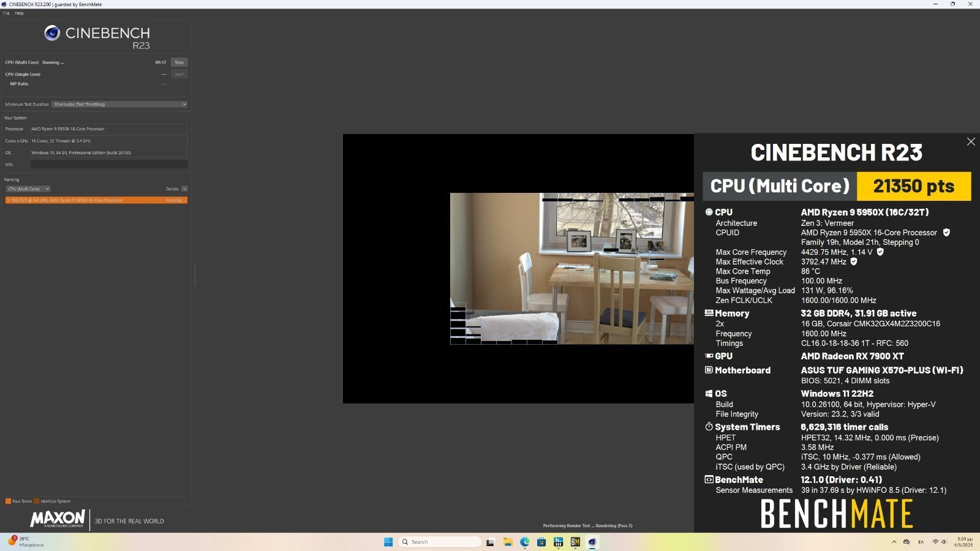Open the File menu
The height and width of the screenshot is (551, 980).
point(6,13)
